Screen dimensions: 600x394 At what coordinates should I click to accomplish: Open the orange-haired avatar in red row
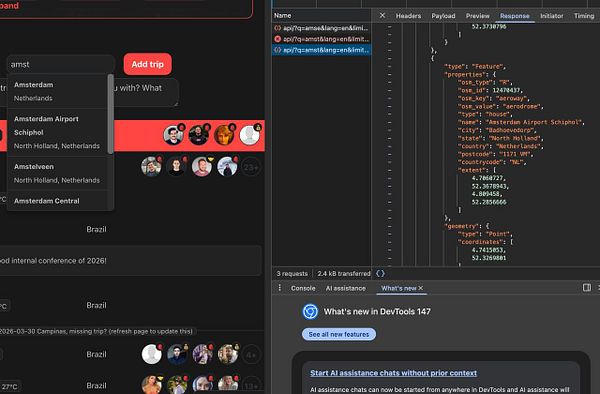click(x=224, y=135)
